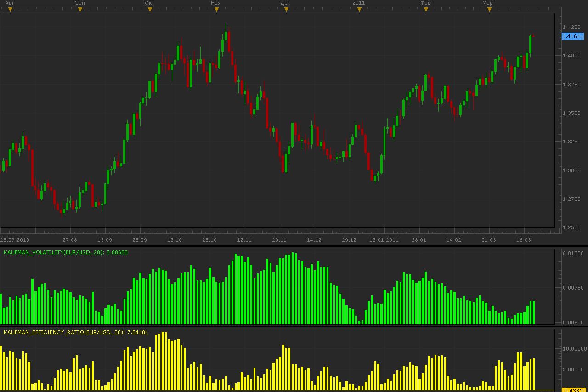Image resolution: width=588 pixels, height=392 pixels.
Task: Click the 10.00000 efficiency axis label
Action: pos(574,349)
